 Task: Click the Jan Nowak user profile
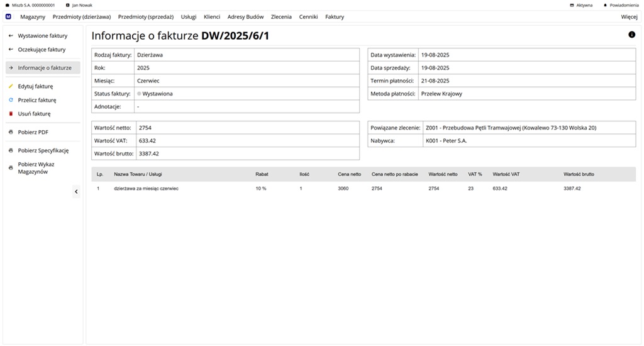pyautogui.click(x=81, y=5)
